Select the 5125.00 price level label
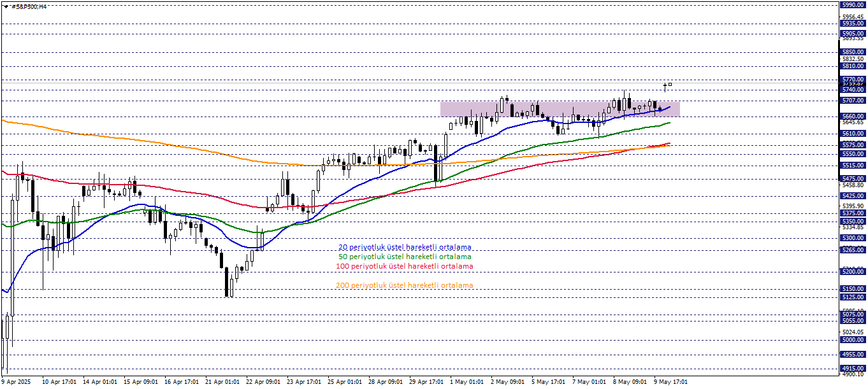 coord(853,297)
